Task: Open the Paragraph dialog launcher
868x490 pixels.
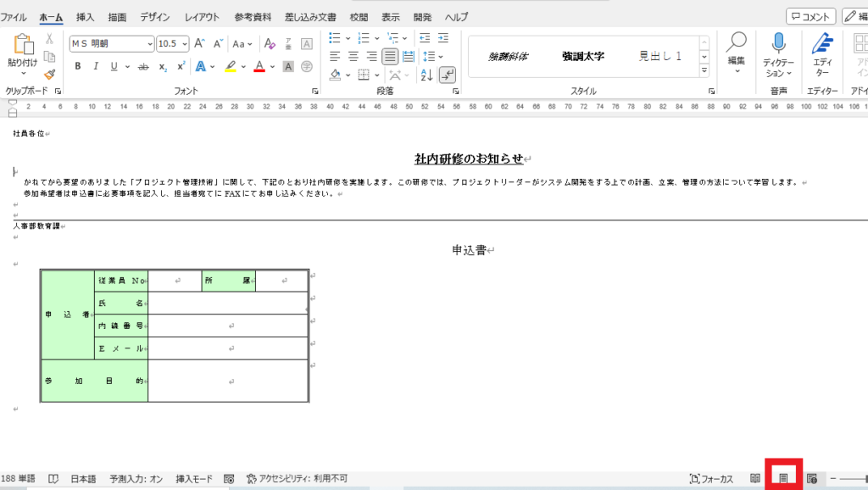Action: click(x=455, y=92)
